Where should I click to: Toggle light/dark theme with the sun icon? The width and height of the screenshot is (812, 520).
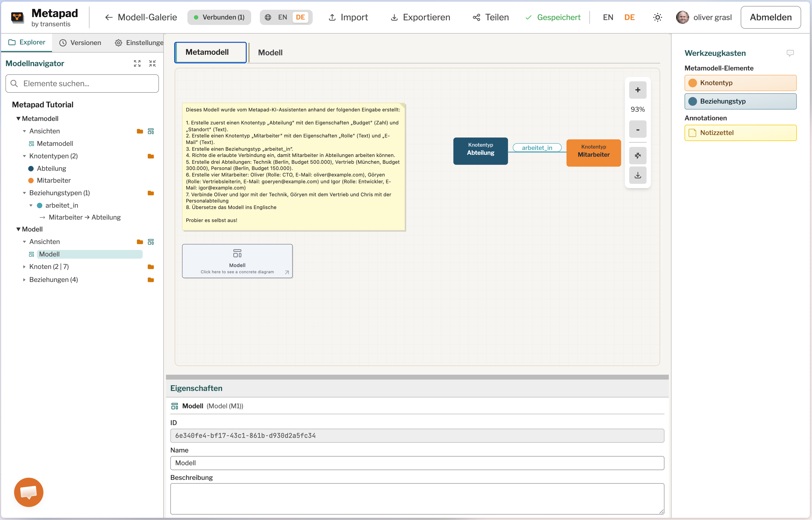coord(657,17)
